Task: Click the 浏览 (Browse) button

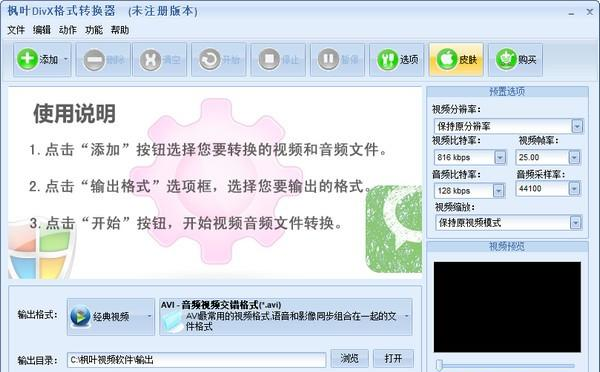Action: [349, 359]
